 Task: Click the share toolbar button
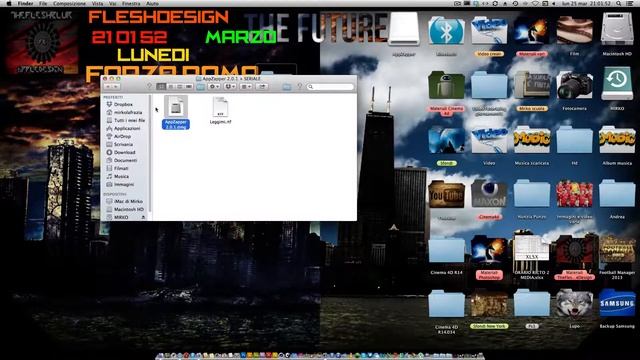coord(262,87)
